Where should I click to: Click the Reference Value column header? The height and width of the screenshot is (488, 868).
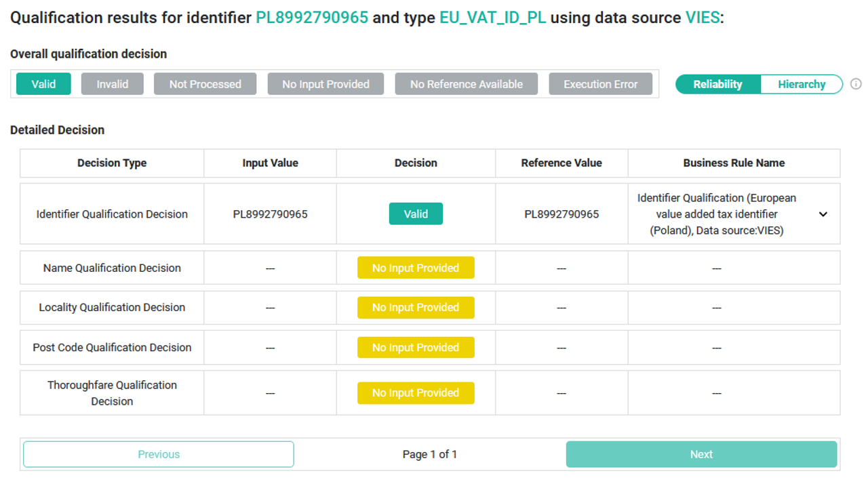coord(561,163)
